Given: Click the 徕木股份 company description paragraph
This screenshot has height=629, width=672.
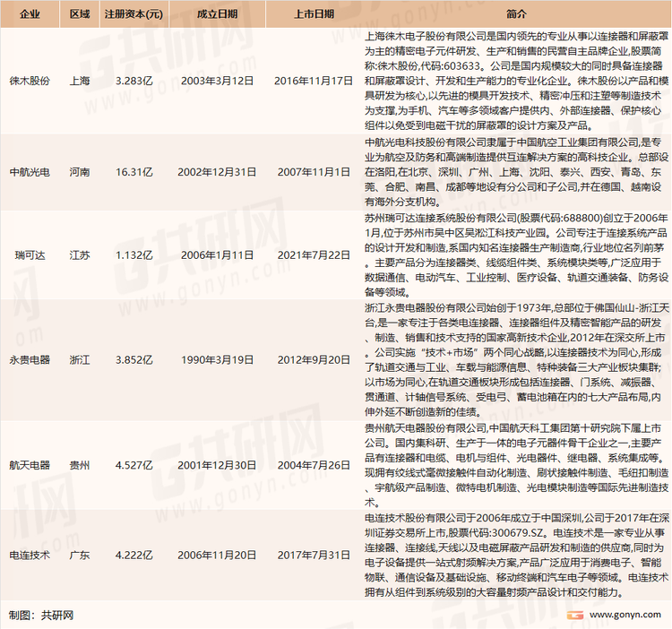Looking at the screenshot, I should point(516,81).
